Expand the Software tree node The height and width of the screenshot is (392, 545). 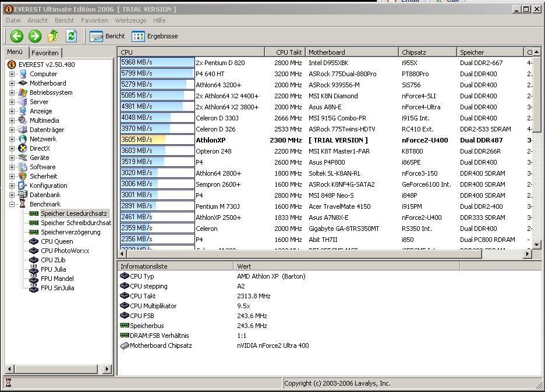coord(12,167)
